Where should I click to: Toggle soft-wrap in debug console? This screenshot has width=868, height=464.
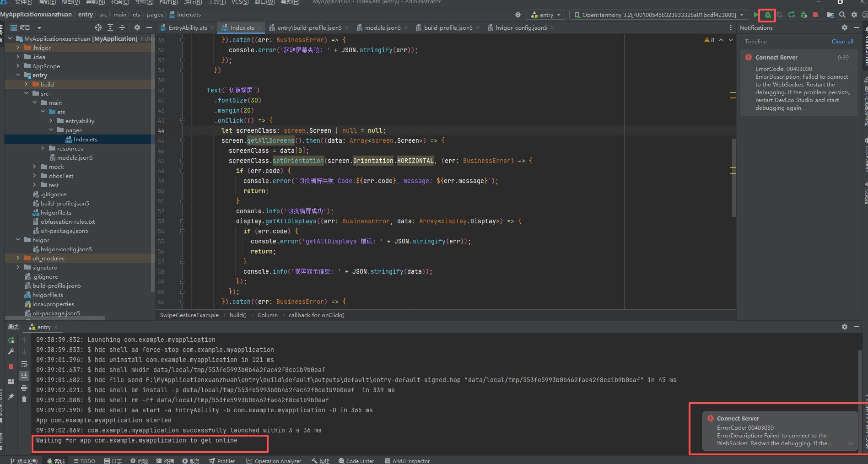point(24,364)
